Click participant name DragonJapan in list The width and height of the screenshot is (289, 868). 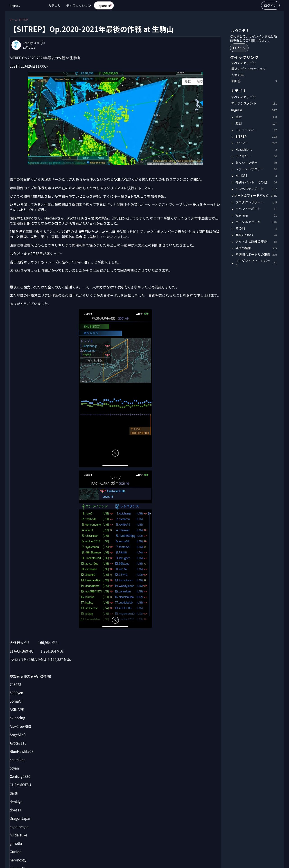point(20,818)
